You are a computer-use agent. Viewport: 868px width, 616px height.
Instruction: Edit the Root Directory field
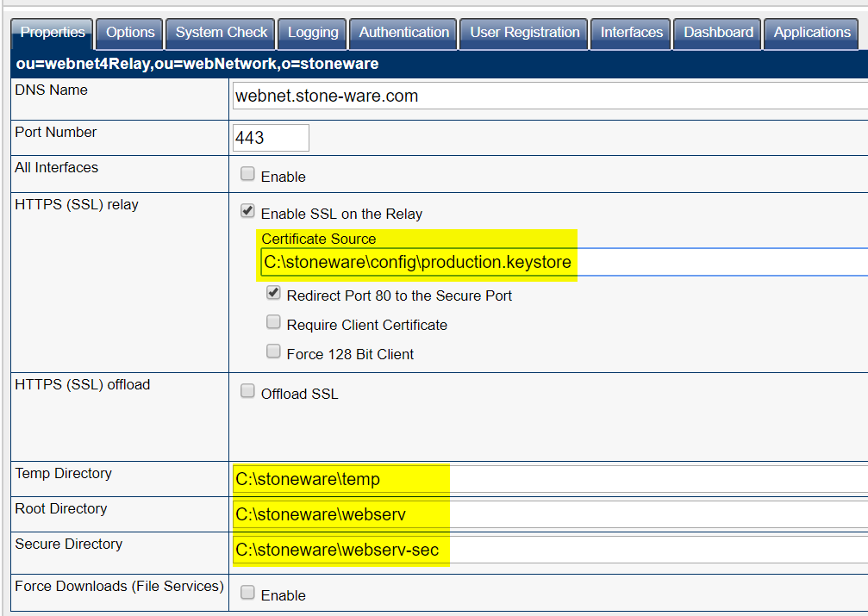pos(550,514)
